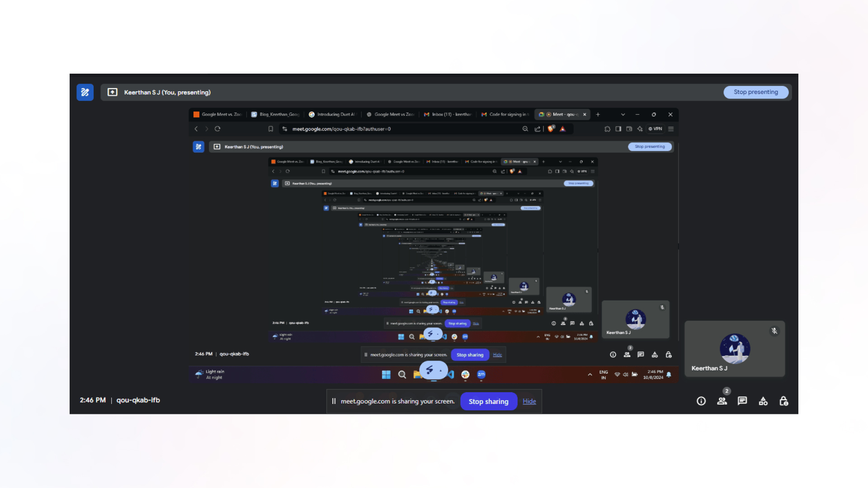Open the Chat panel icon

point(742,400)
